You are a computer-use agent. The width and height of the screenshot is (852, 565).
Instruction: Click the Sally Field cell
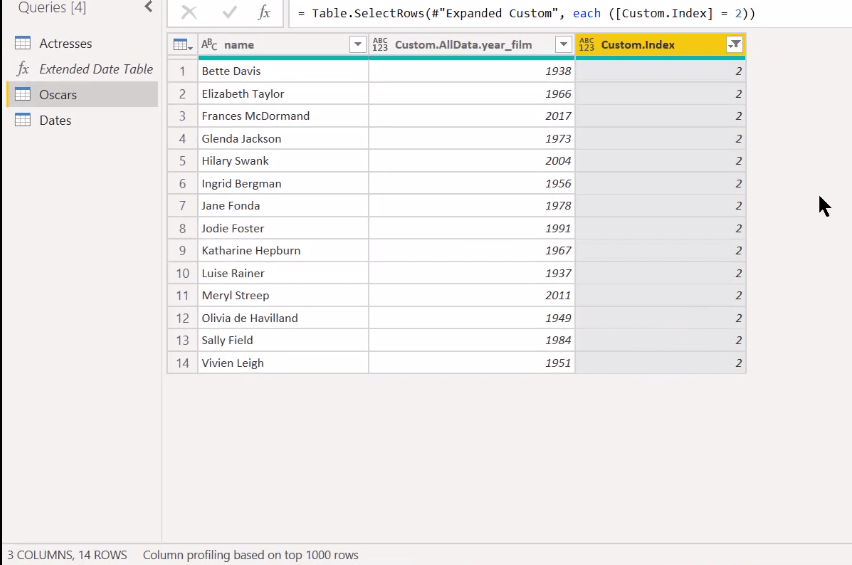click(x=283, y=341)
